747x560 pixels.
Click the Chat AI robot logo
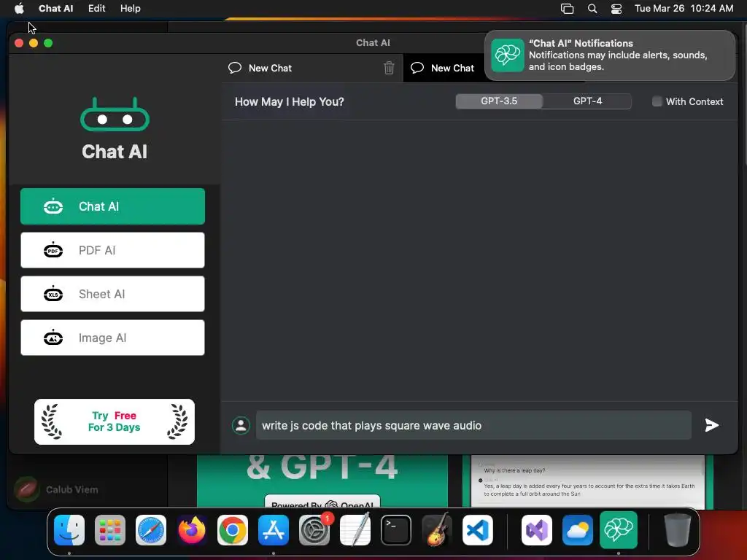tap(115, 114)
